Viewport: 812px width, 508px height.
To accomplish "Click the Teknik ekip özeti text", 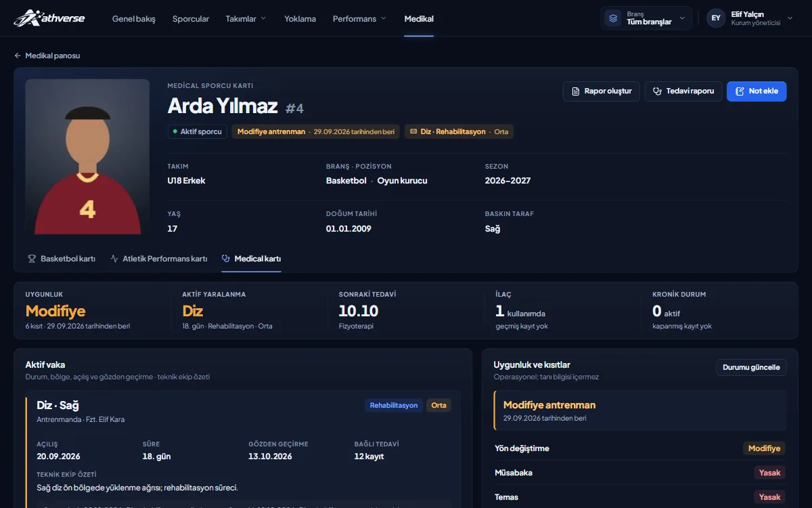I will [137, 488].
